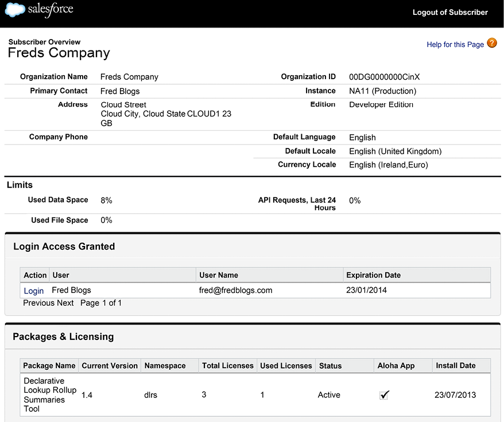The width and height of the screenshot is (504, 422).
Task: Select Organization ID value 00DG0000000CinX
Action: tap(385, 77)
